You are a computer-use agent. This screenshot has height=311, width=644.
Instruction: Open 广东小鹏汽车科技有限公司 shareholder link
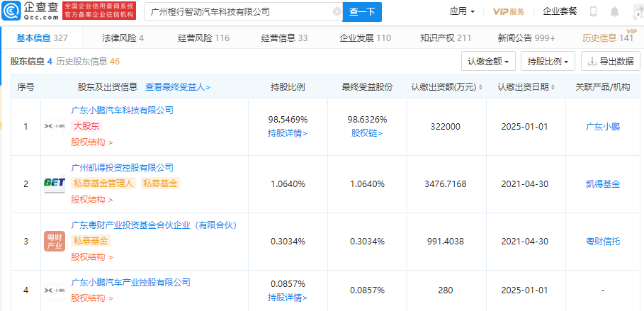click(123, 110)
